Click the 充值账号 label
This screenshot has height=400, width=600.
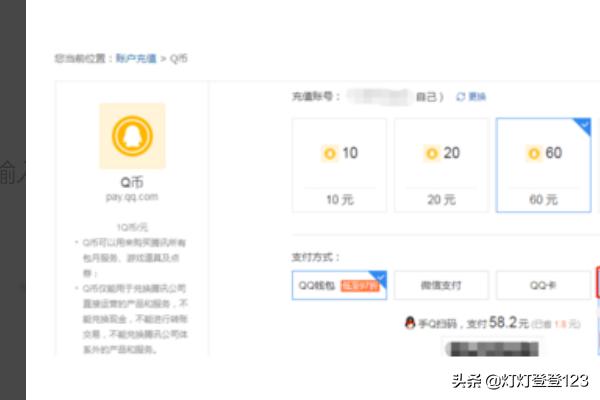pos(316,96)
